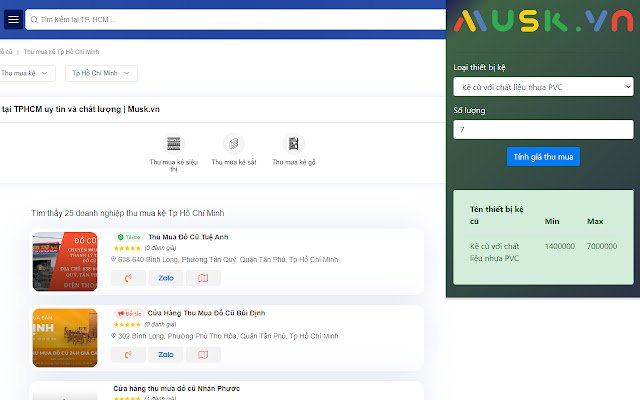Call Bùi Định store phone icon
The height and width of the screenshot is (400, 640).
(128, 354)
